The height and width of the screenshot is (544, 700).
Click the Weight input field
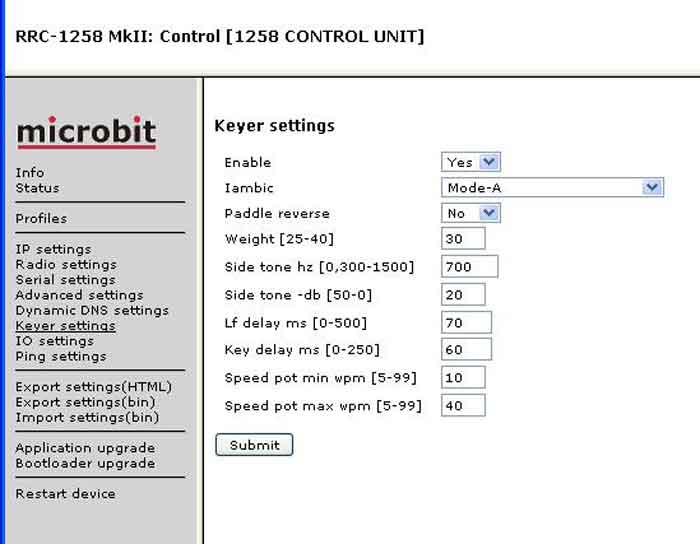click(463, 238)
